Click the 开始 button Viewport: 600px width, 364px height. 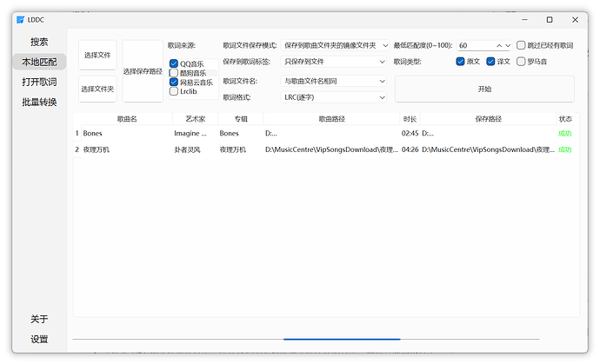pos(484,89)
